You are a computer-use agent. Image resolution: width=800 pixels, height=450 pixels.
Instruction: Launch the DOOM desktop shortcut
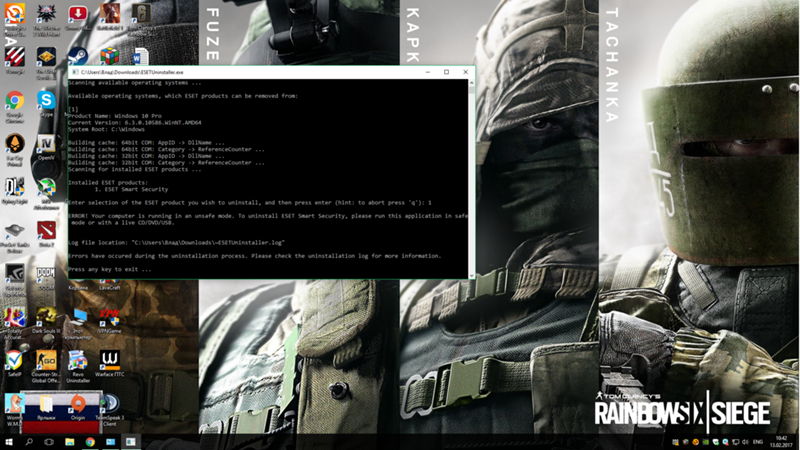(x=46, y=278)
